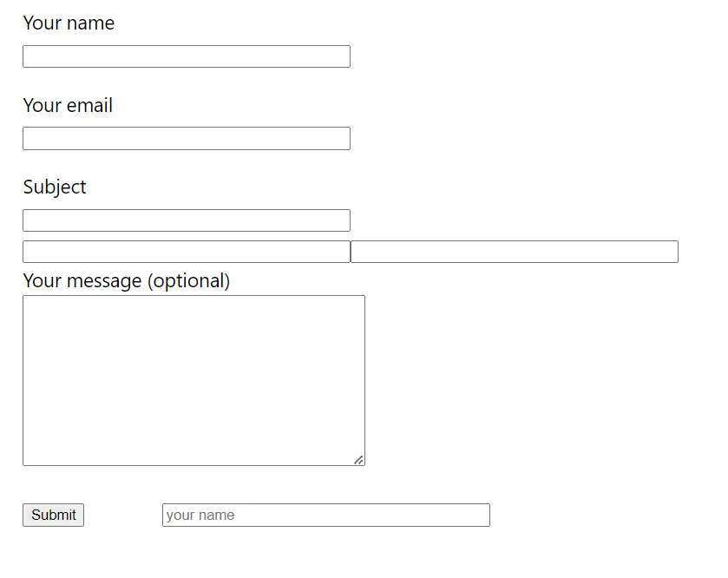Focus the Your message text area

(x=193, y=380)
